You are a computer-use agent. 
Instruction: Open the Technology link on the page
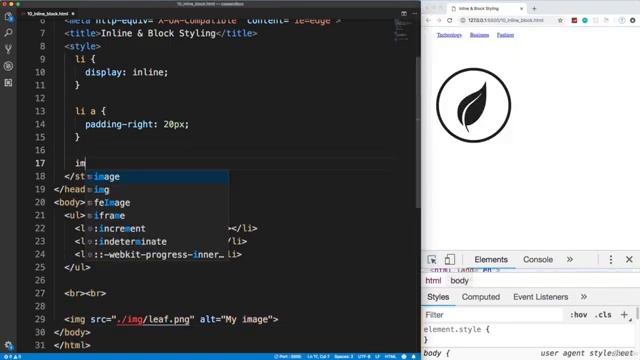(x=449, y=35)
